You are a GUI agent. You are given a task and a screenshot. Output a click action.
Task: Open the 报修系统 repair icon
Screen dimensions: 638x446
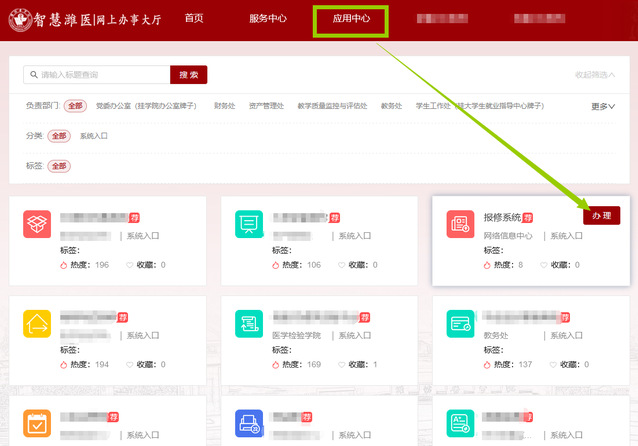pos(460,224)
